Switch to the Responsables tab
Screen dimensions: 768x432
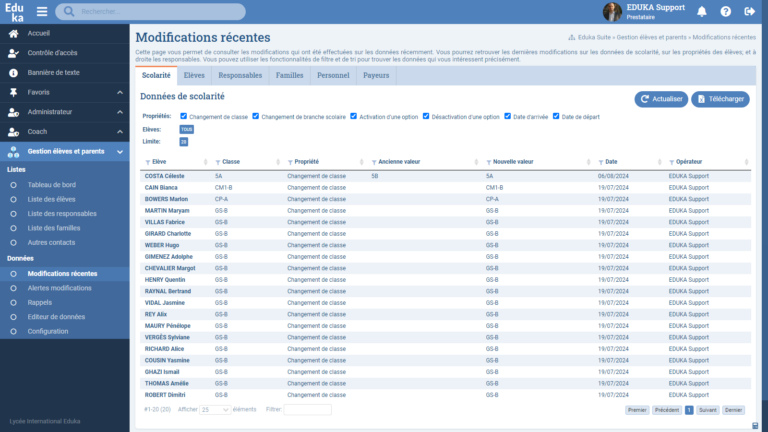pos(240,75)
